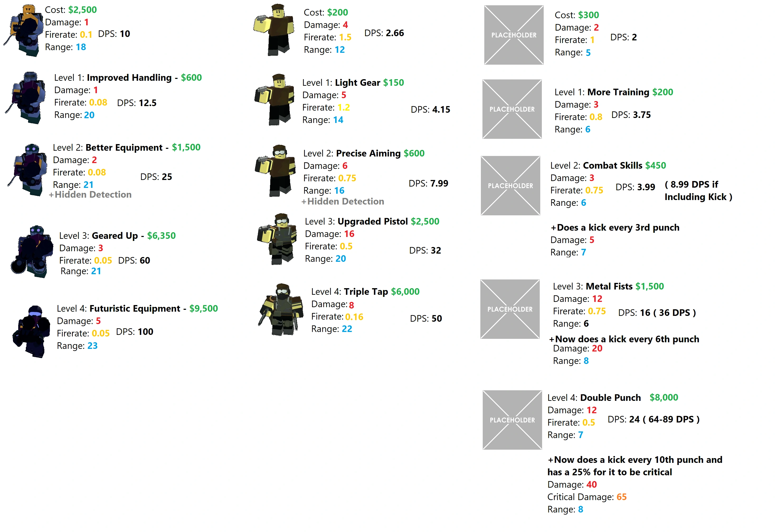Screen dimensions: 777x532
Task: Select the $200 base pistol character
Action: 275,30
